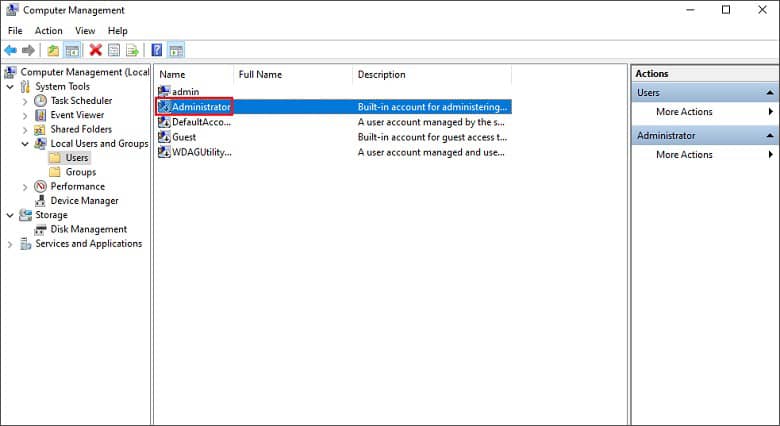Collapse the Users section in Actions pane
The image size is (780, 426).
click(x=770, y=93)
